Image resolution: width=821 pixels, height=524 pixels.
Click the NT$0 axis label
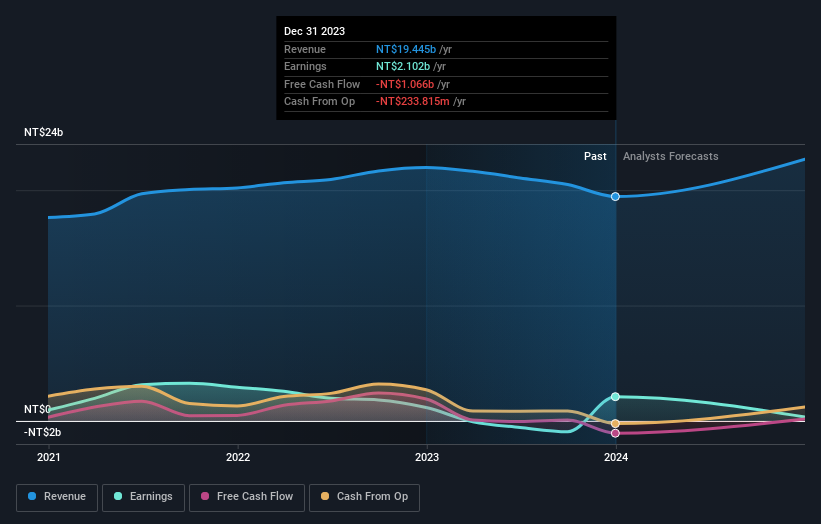tap(37, 409)
